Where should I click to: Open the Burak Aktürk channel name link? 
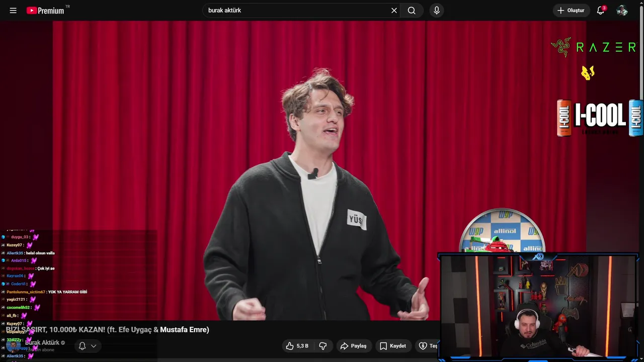click(x=42, y=342)
